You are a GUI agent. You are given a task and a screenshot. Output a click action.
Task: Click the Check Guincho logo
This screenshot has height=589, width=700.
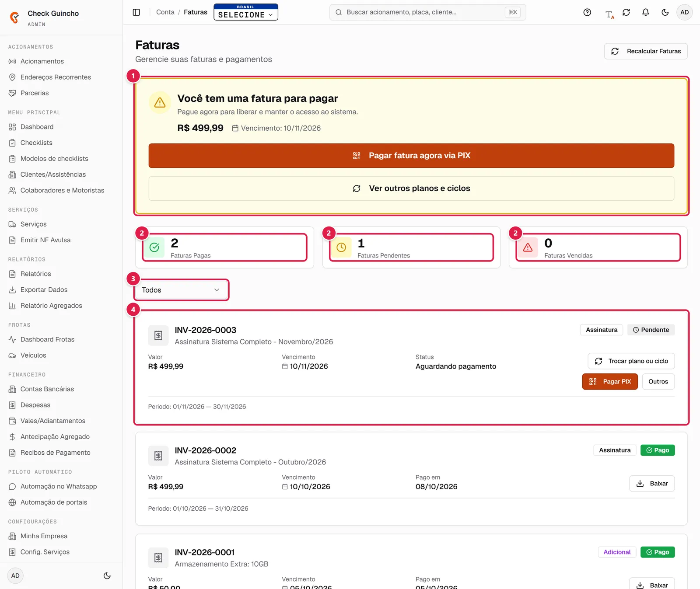point(15,17)
